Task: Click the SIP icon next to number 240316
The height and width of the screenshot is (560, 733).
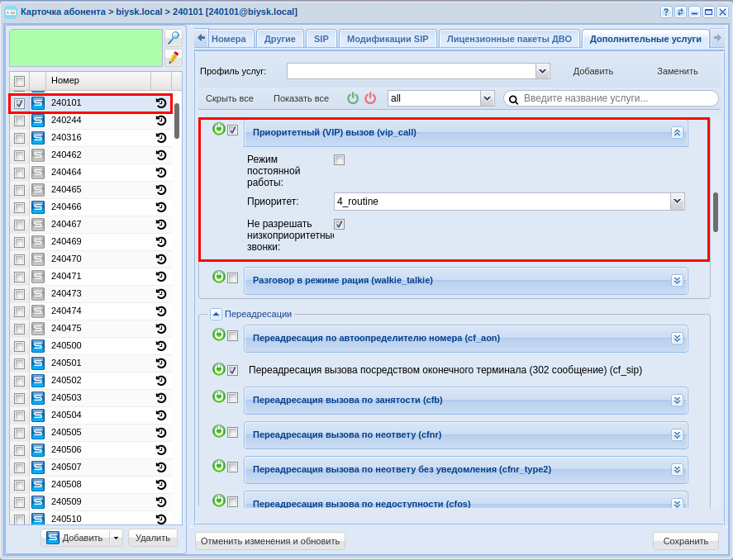Action: tap(38, 138)
